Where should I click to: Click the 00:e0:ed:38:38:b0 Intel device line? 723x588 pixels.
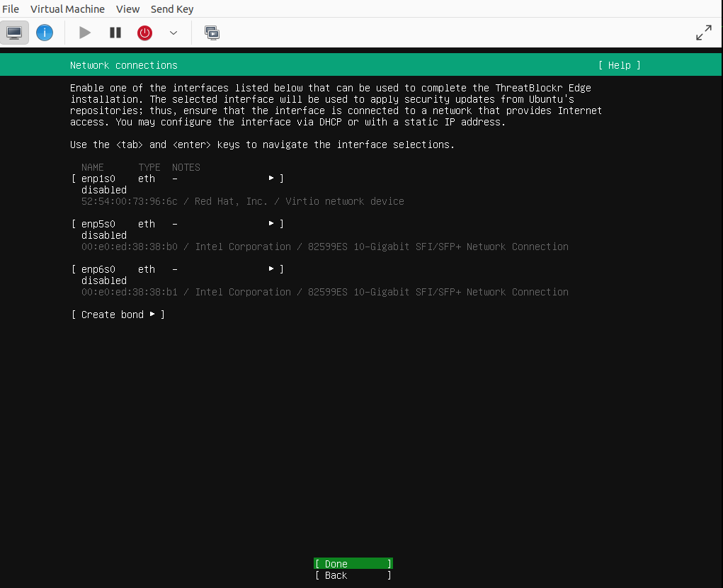(x=324, y=247)
